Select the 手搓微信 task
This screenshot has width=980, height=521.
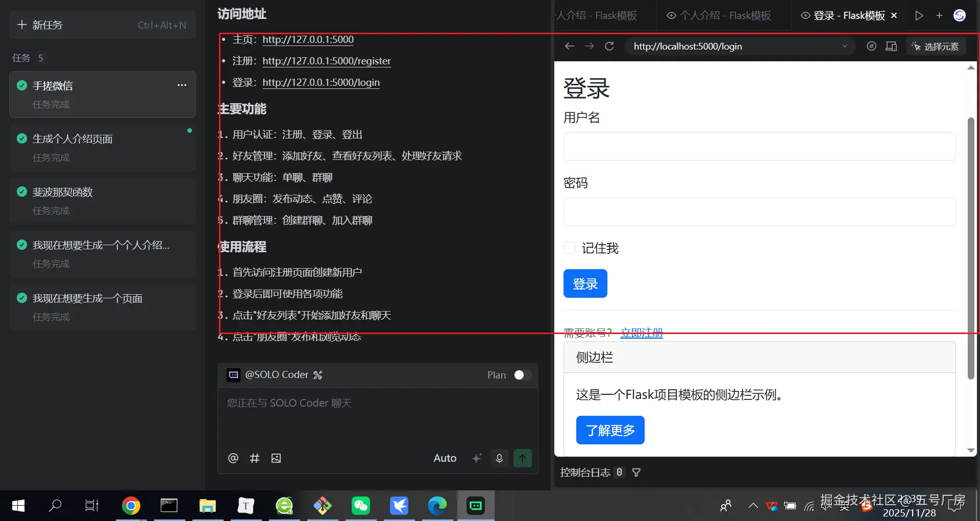point(103,94)
